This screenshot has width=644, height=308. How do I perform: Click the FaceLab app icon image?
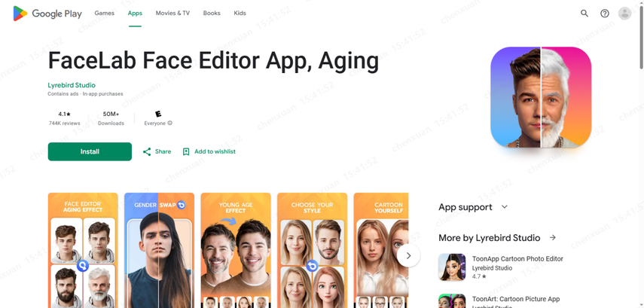[x=541, y=97]
